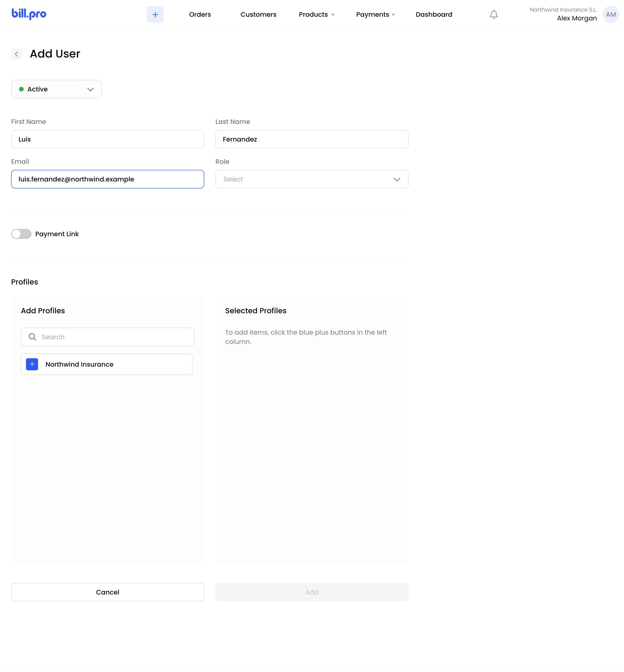Image resolution: width=624 pixels, height=672 pixels.
Task: Toggle the Payment Link switch
Action: (x=21, y=234)
